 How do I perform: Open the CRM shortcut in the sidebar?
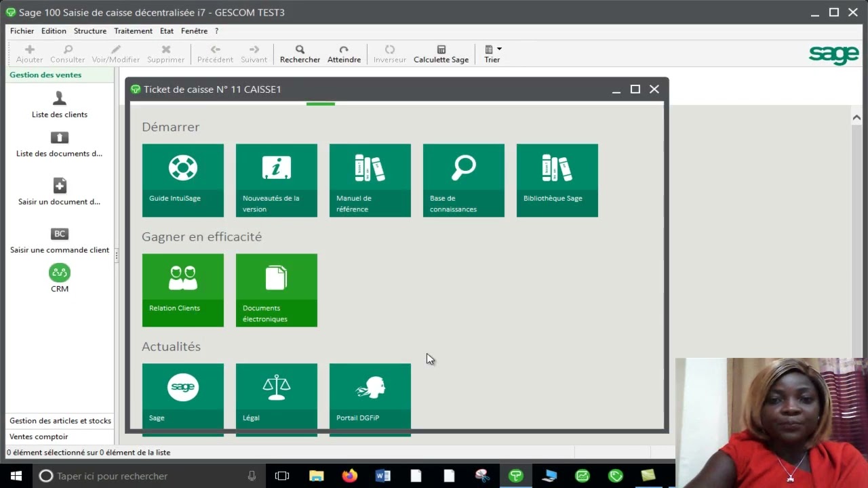pos(60,279)
